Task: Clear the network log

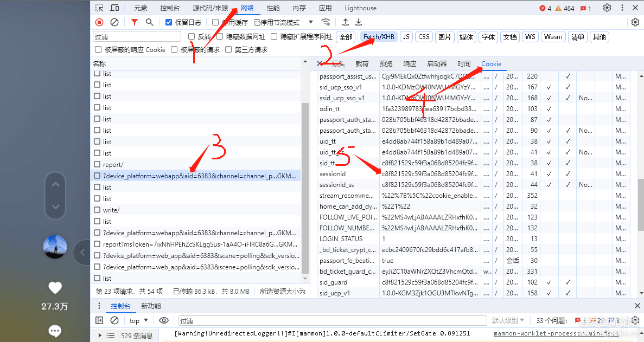Action: [x=114, y=22]
